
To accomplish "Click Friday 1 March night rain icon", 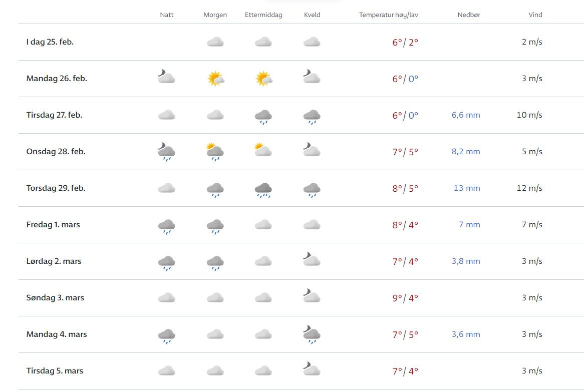I will point(166,226).
